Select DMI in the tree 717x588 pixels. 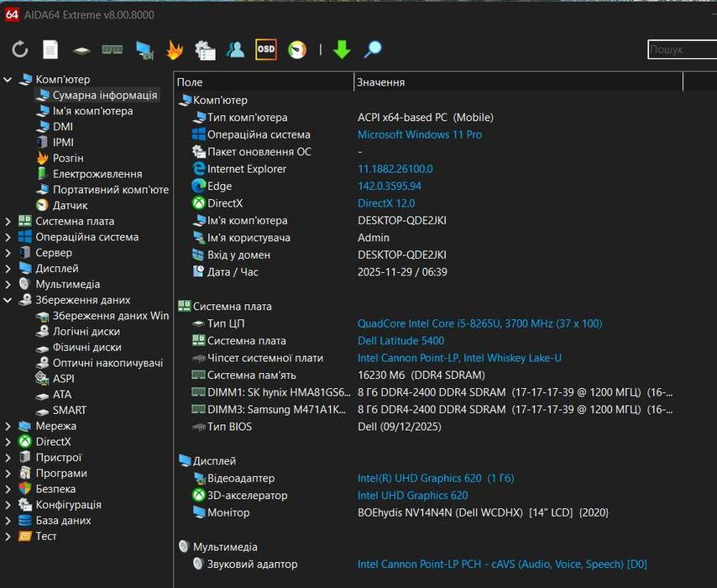[x=63, y=126]
